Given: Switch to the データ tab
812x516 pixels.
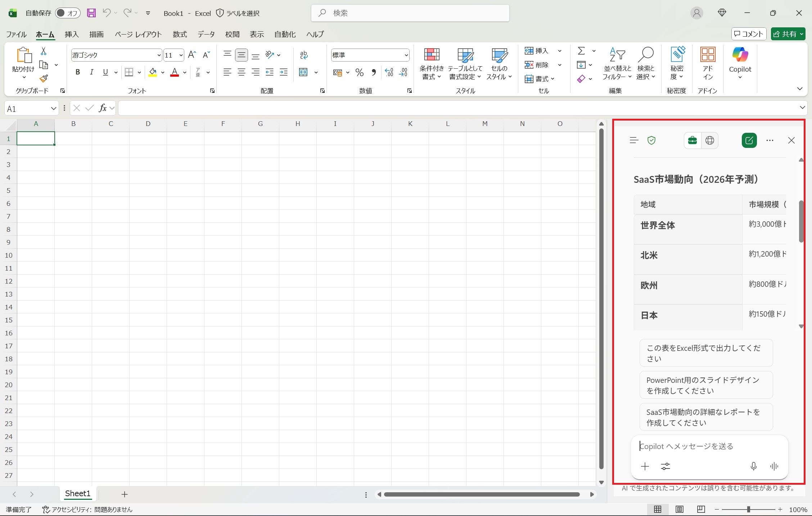Looking at the screenshot, I should [x=206, y=34].
